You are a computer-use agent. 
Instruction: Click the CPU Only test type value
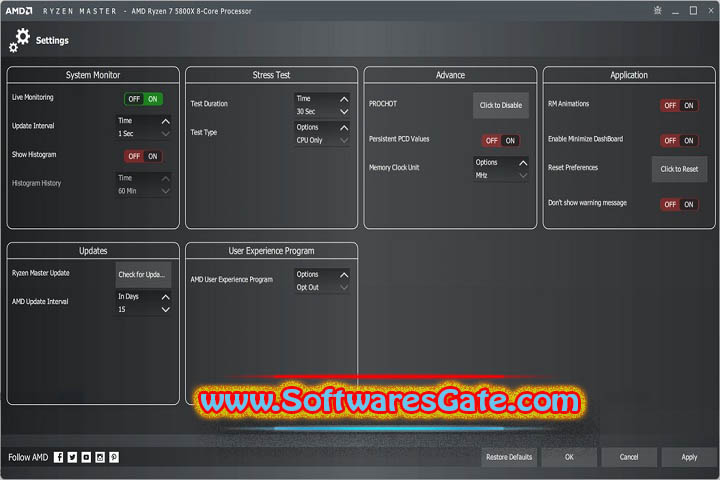[x=309, y=140]
